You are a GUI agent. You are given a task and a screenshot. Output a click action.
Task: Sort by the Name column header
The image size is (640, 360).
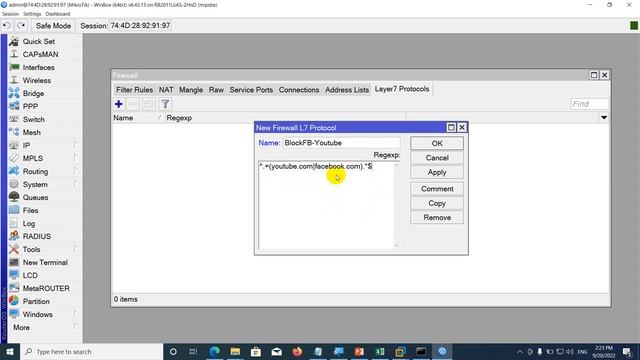coord(138,118)
